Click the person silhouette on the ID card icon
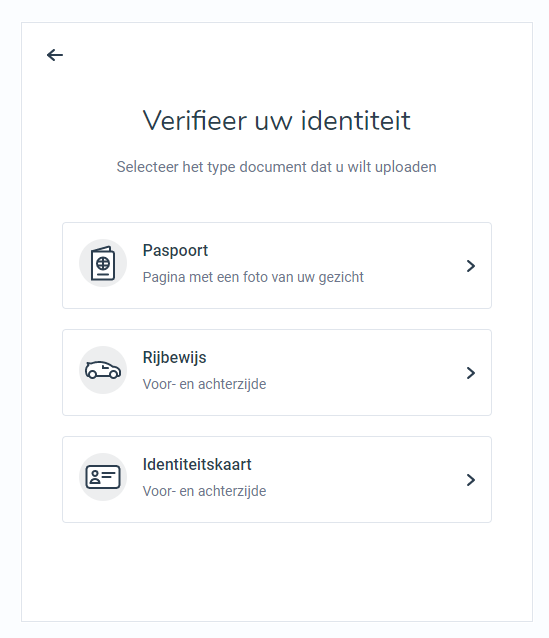The width and height of the screenshot is (549, 638). click(94, 477)
